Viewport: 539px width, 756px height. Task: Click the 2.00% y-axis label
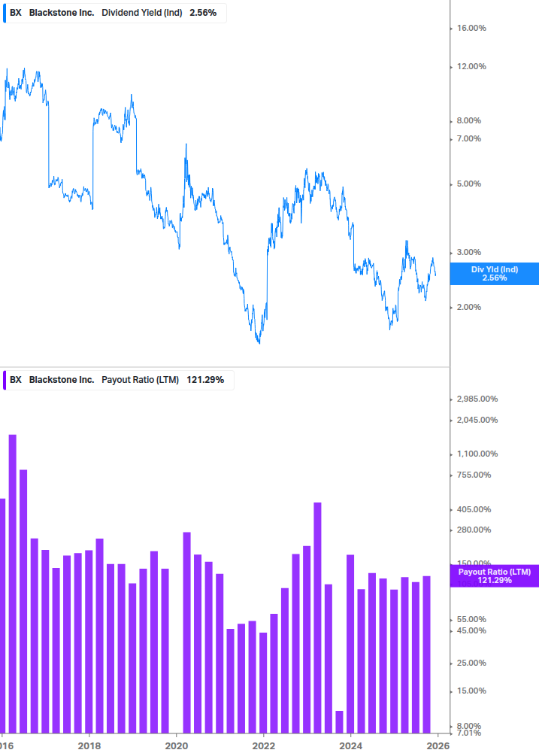[468, 307]
